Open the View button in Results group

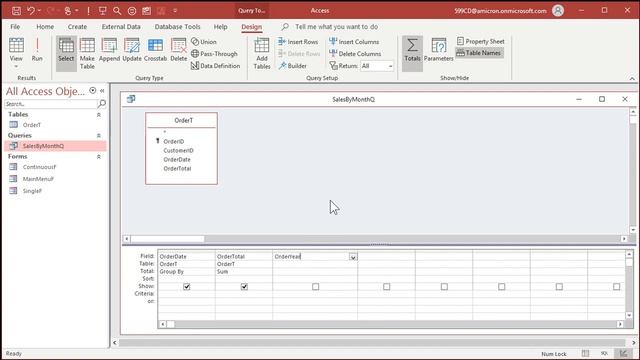point(16,53)
